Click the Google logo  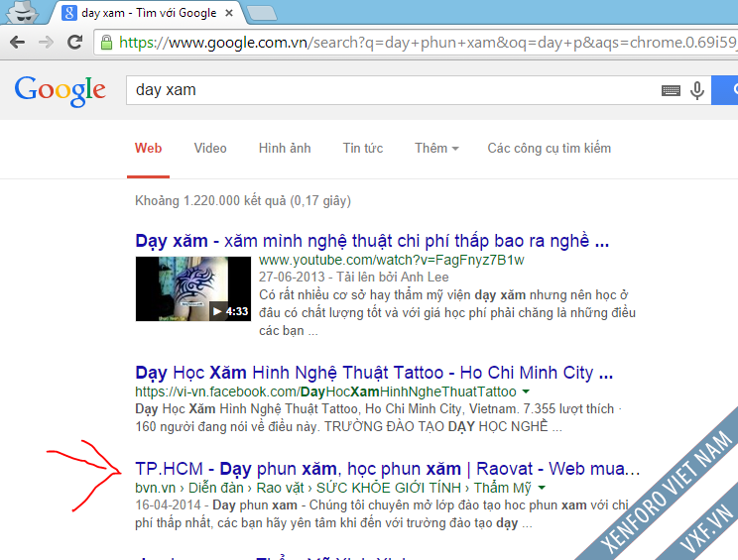[61, 90]
